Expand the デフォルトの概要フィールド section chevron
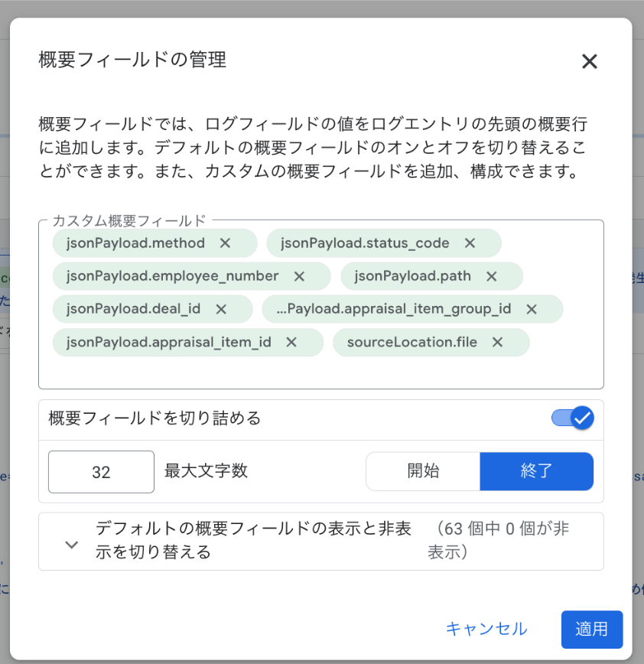This screenshot has height=664, width=644. pos(72,545)
